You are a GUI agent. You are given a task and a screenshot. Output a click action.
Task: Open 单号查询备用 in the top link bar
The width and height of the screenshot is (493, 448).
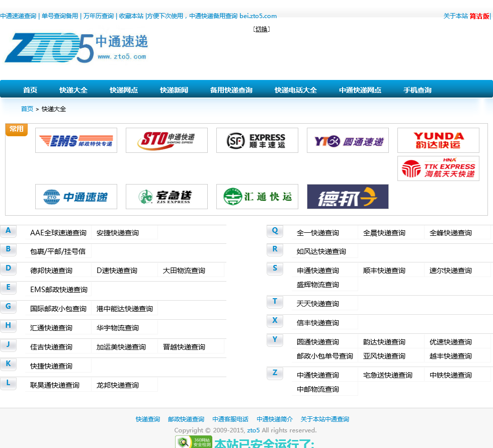tap(60, 16)
